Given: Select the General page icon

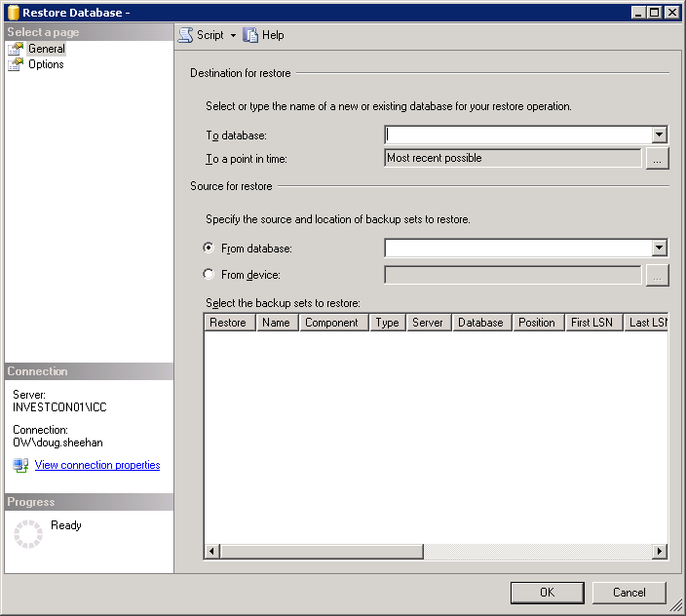Looking at the screenshot, I should point(16,49).
